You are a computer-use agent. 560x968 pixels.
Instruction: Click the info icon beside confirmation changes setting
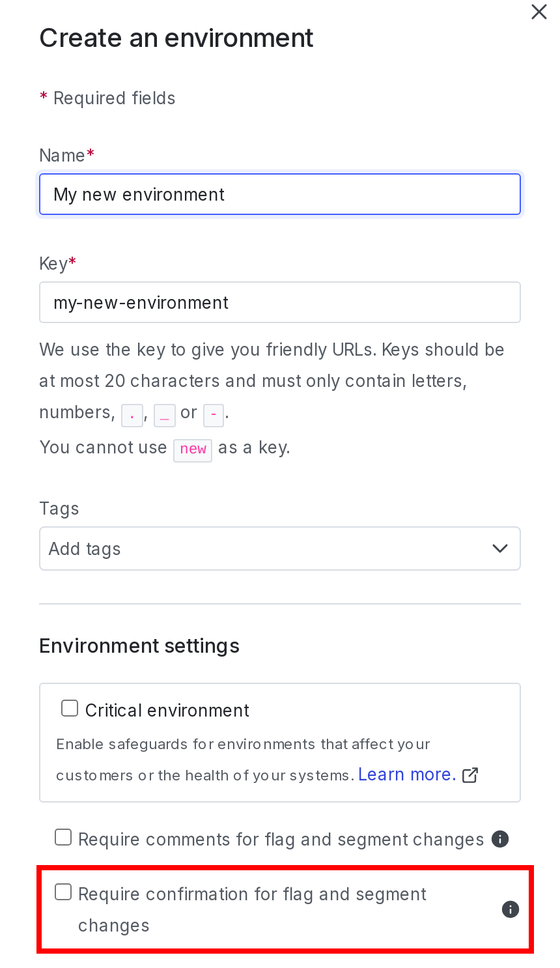click(x=511, y=909)
